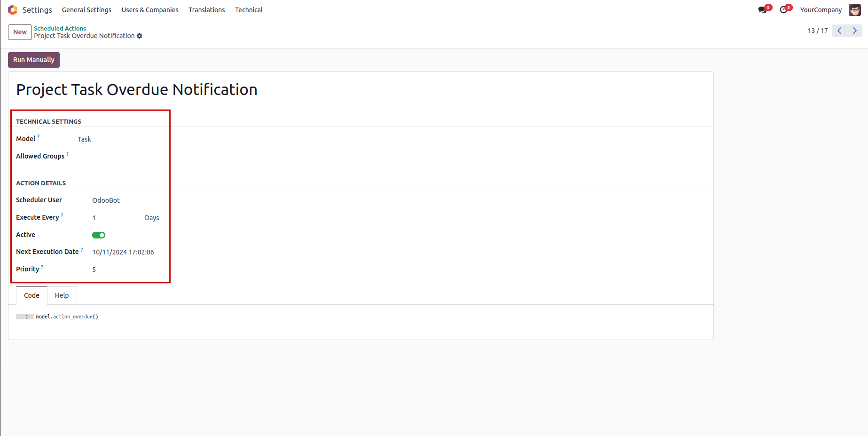The image size is (868, 436).
Task: Click the New record button
Action: click(20, 32)
